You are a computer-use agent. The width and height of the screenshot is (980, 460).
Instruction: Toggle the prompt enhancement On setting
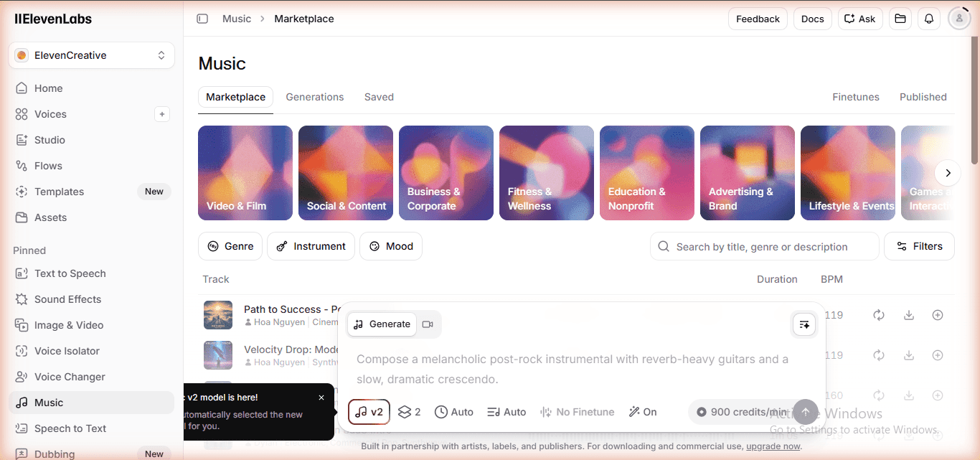click(x=643, y=412)
